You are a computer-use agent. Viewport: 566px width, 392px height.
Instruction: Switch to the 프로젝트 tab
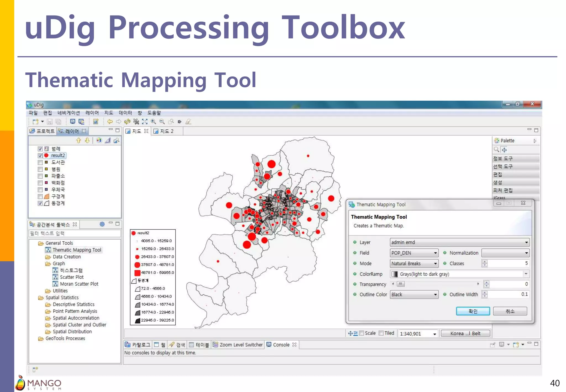pos(43,131)
